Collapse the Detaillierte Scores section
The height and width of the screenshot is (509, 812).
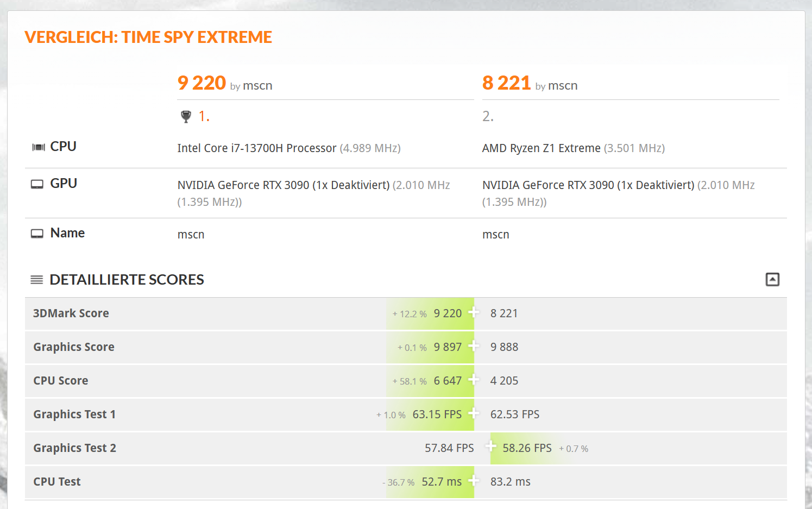(x=772, y=279)
